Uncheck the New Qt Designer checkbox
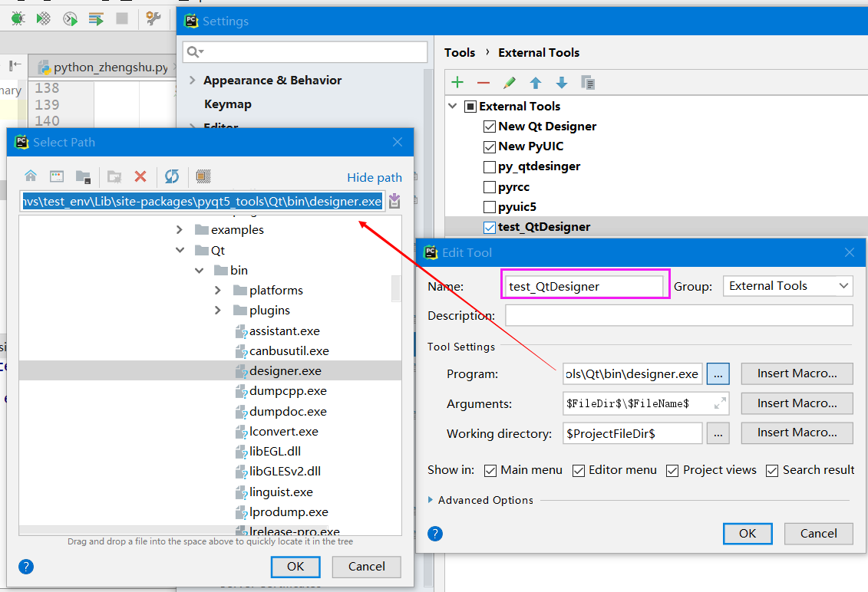This screenshot has height=592, width=868. (490, 127)
